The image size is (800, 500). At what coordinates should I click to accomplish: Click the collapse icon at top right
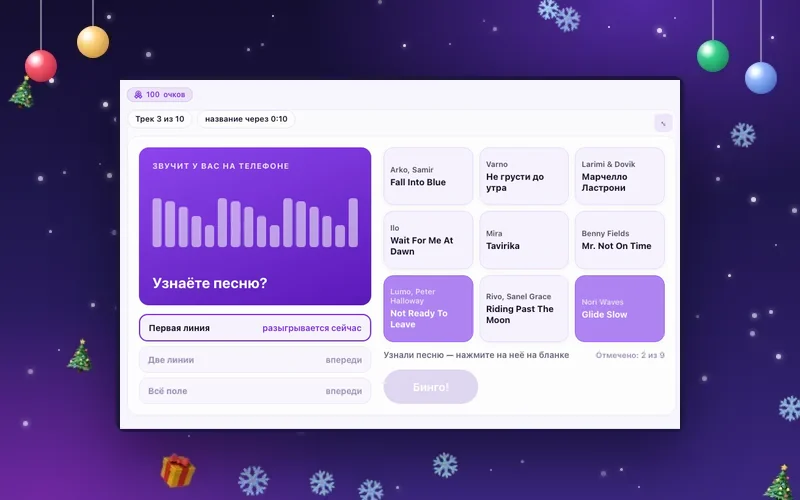pyautogui.click(x=663, y=123)
